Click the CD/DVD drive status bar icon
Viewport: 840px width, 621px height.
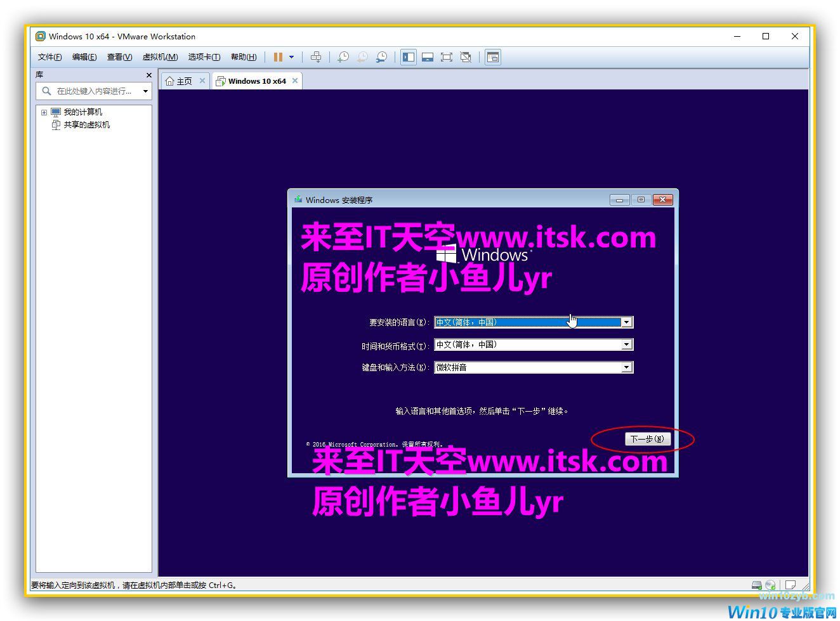770,585
